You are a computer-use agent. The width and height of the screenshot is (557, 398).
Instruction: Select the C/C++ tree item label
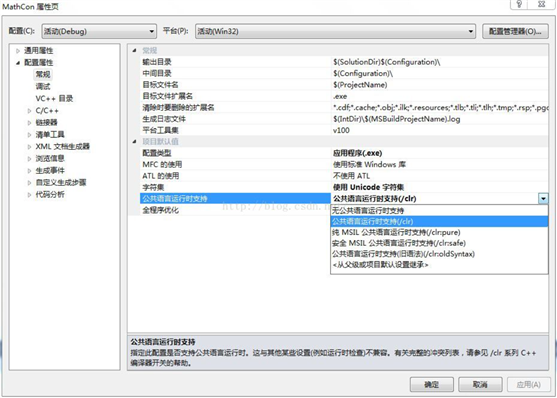pyautogui.click(x=47, y=111)
